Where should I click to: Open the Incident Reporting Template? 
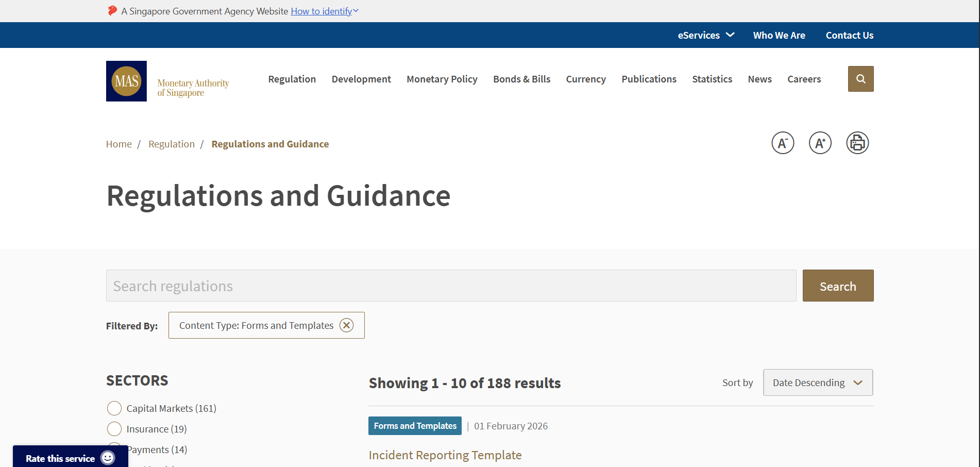point(445,455)
